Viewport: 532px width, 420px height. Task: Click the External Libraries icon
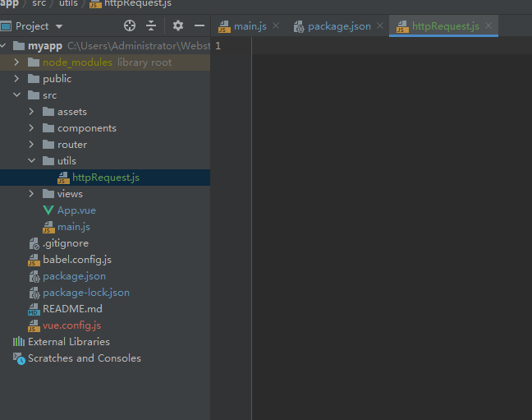(19, 342)
